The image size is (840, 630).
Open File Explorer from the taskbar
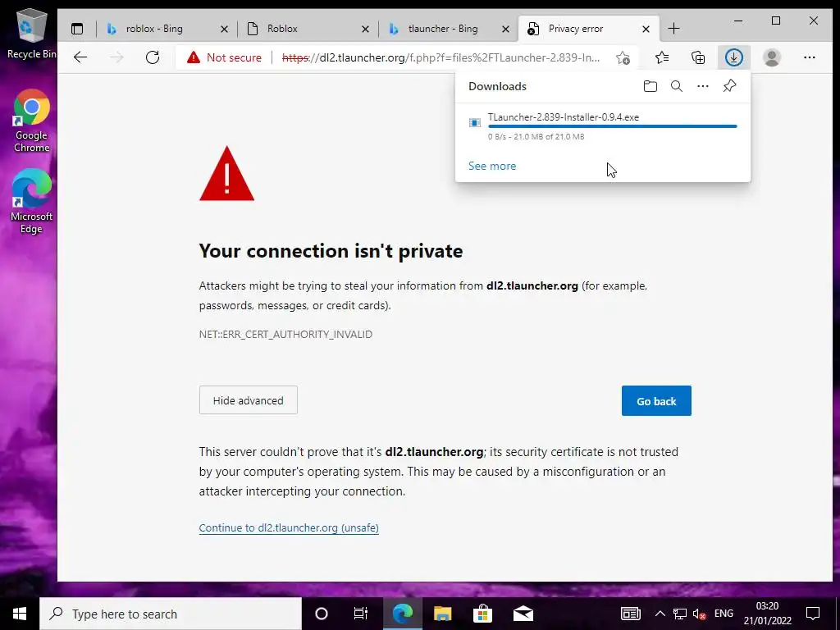coord(442,614)
